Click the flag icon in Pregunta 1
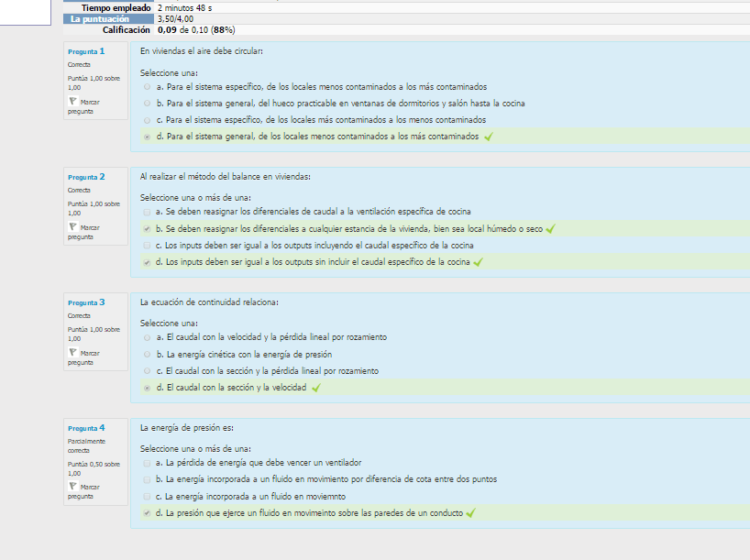 click(x=72, y=101)
